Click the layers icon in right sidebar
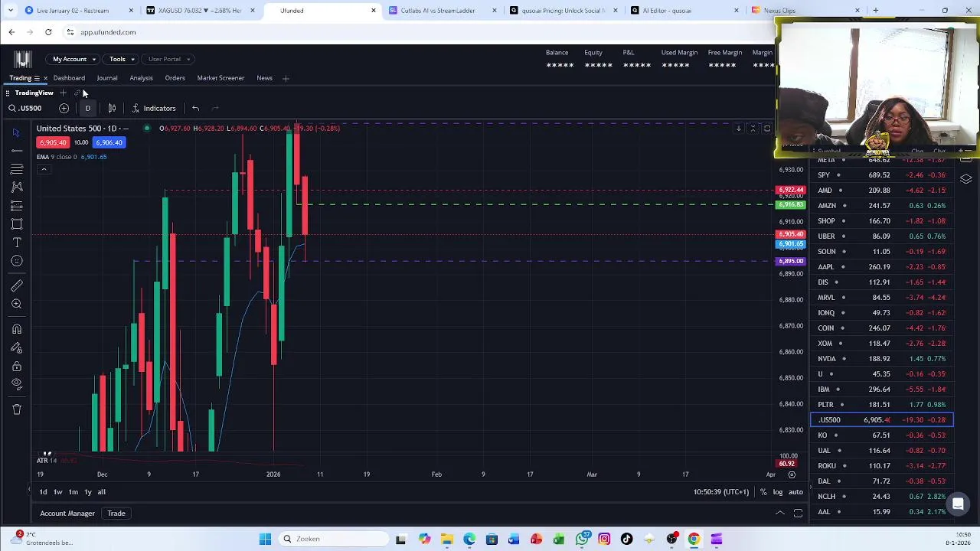The width and height of the screenshot is (980, 551). click(966, 179)
